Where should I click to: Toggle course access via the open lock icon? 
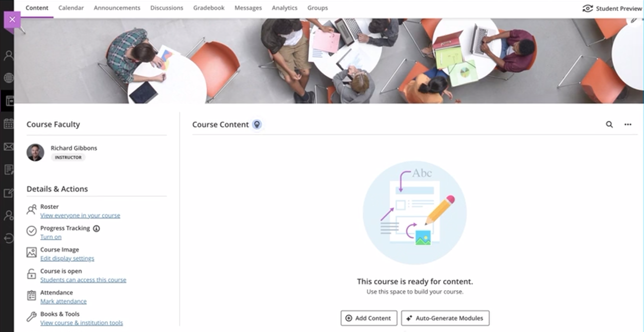31,274
